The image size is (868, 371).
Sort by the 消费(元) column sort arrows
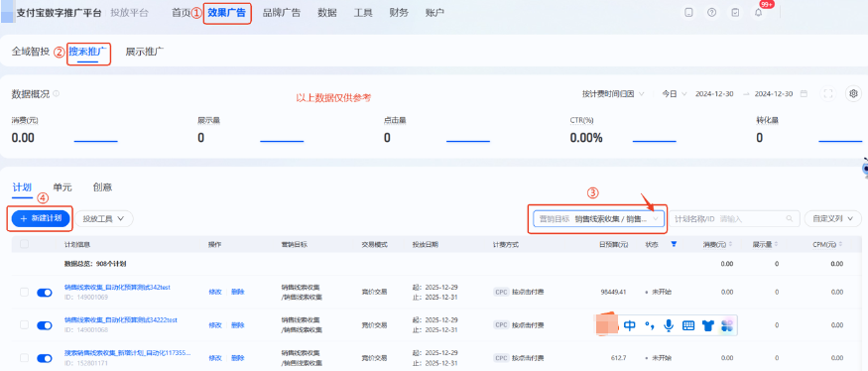(731, 244)
